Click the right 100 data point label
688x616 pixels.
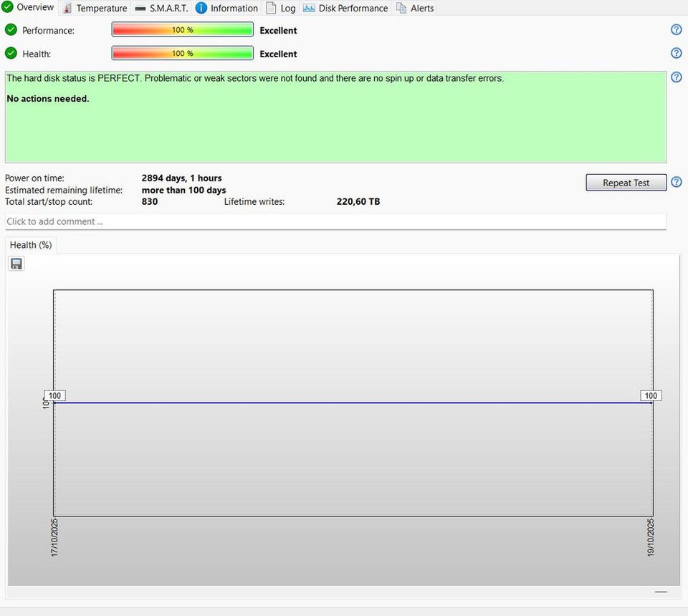651,396
